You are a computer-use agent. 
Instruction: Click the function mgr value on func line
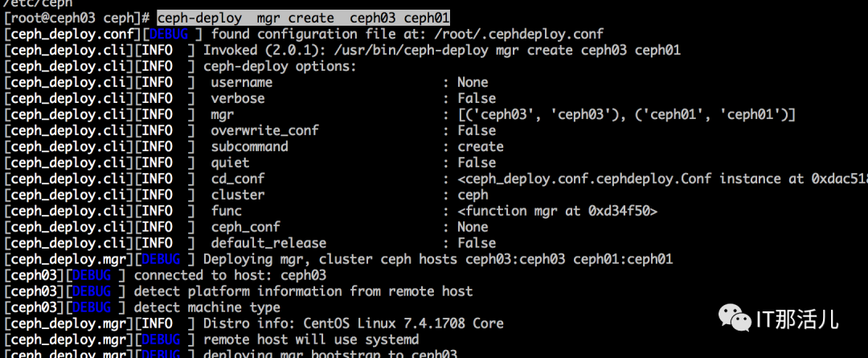pos(557,211)
